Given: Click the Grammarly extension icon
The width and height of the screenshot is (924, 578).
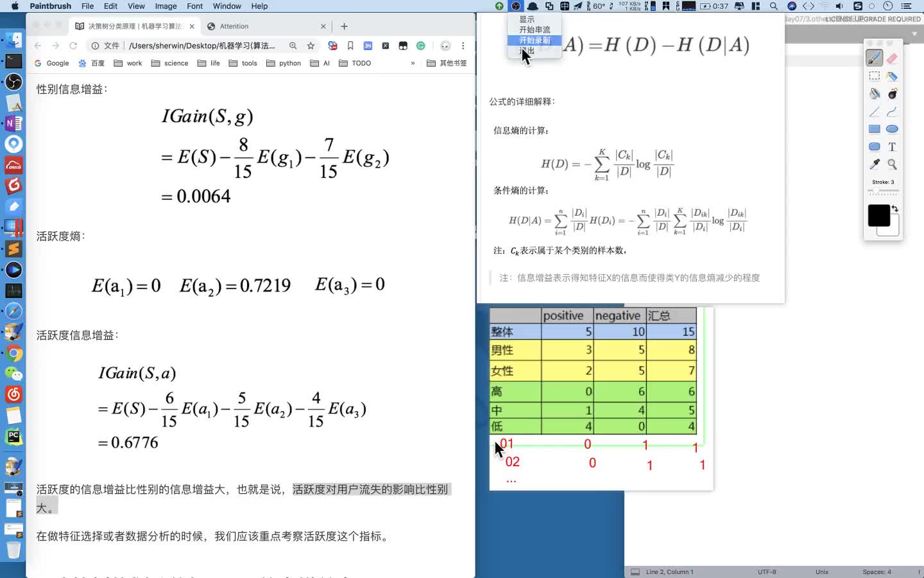Looking at the screenshot, I should click(421, 46).
